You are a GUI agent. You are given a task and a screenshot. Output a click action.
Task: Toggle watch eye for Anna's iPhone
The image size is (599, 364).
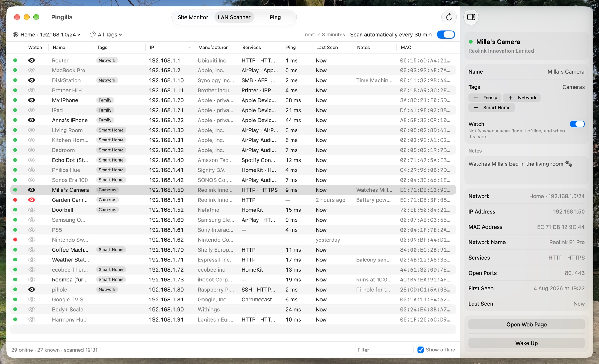[31, 120]
